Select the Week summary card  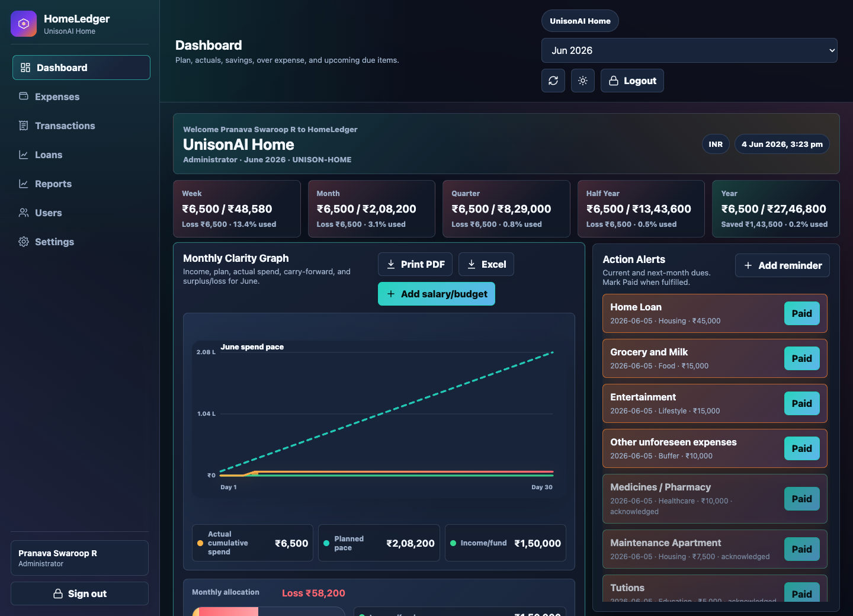(237, 208)
